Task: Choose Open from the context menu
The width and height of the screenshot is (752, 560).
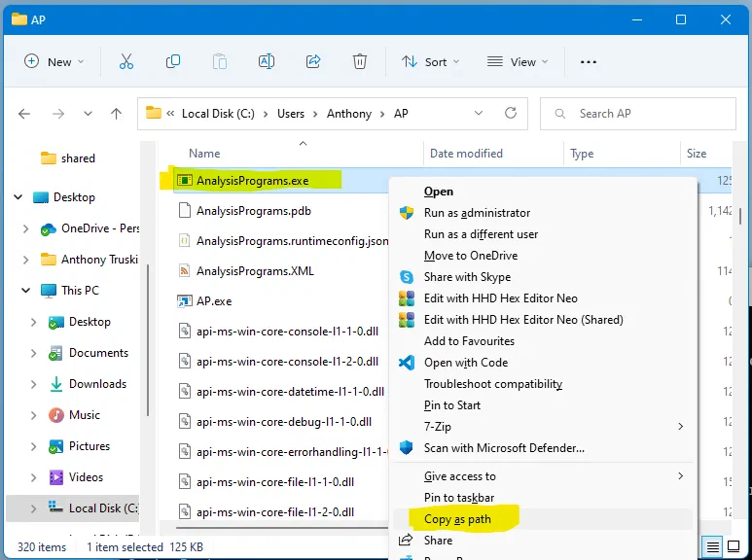Action: [439, 192]
